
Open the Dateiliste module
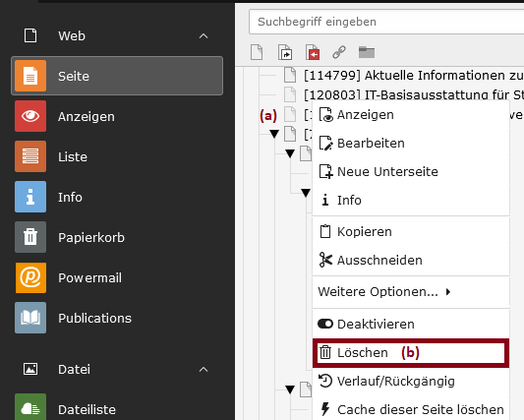point(117,409)
